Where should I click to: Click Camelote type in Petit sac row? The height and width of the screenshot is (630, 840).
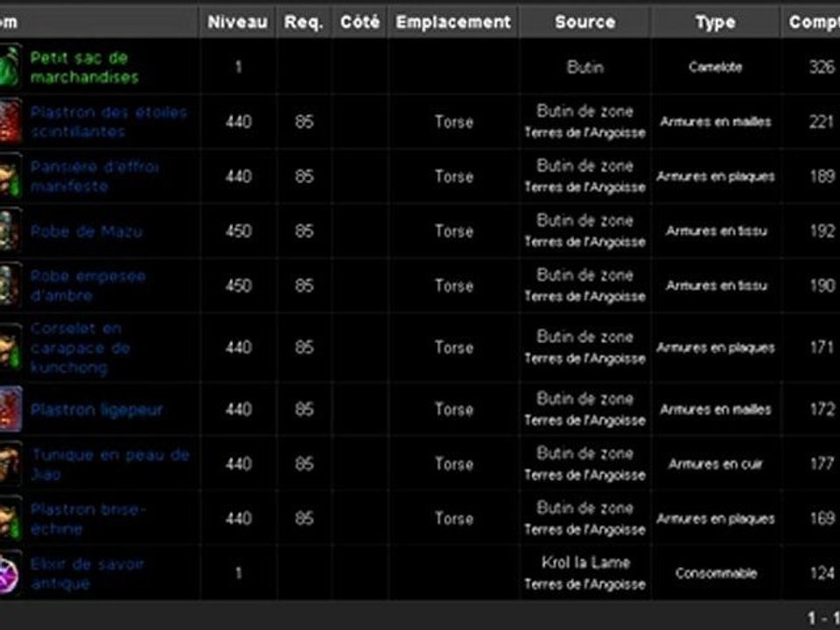click(x=716, y=67)
